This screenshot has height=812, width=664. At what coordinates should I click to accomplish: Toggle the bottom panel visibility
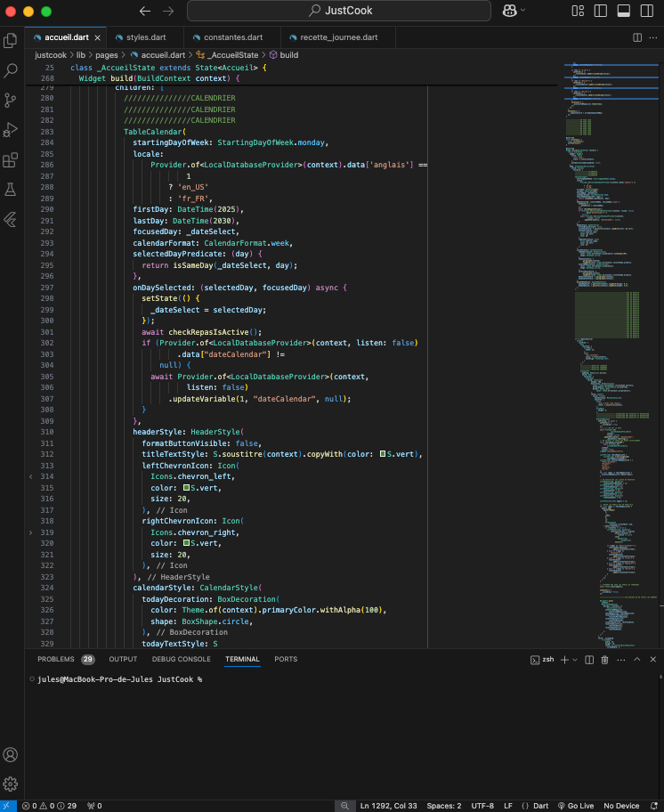(623, 12)
